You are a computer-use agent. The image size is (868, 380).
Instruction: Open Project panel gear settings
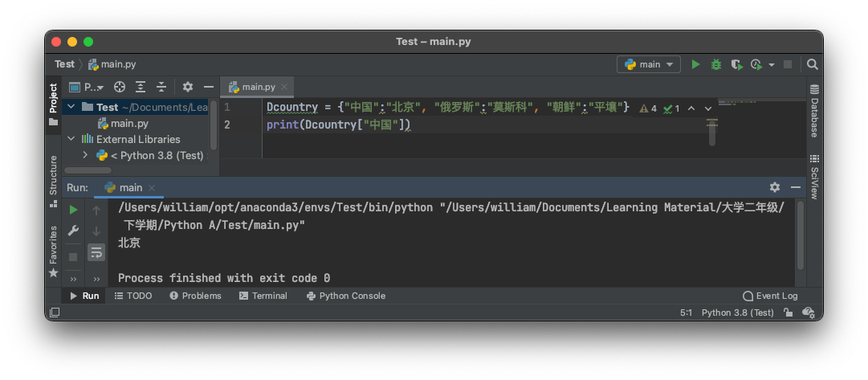(x=188, y=87)
